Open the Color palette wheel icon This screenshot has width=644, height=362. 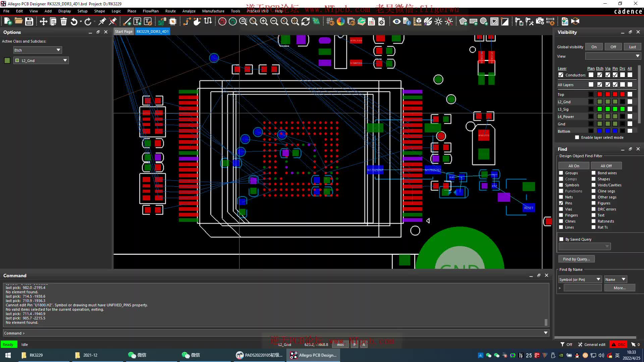pos(340,21)
